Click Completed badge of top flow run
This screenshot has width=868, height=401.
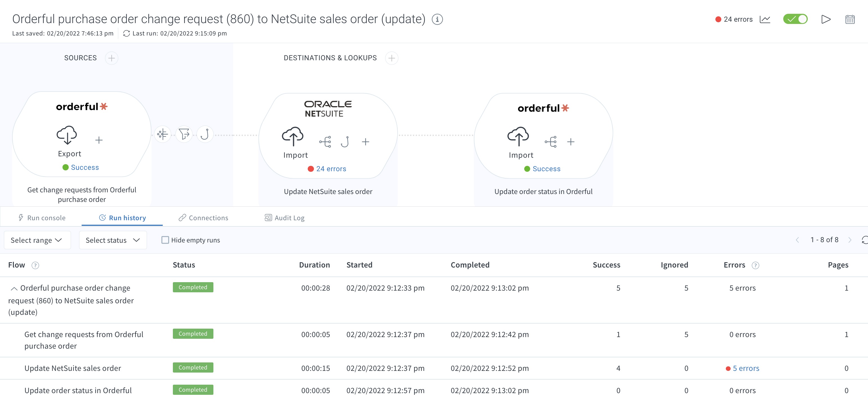(x=193, y=287)
